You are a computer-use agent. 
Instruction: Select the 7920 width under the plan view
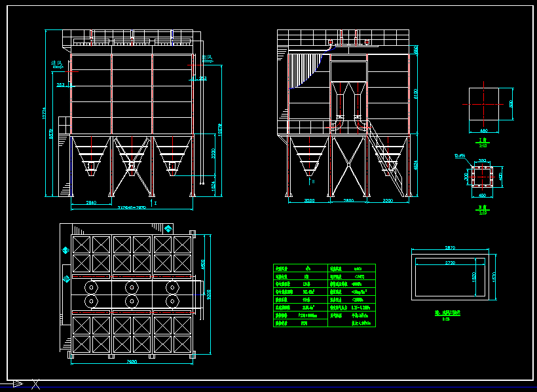[132, 362]
